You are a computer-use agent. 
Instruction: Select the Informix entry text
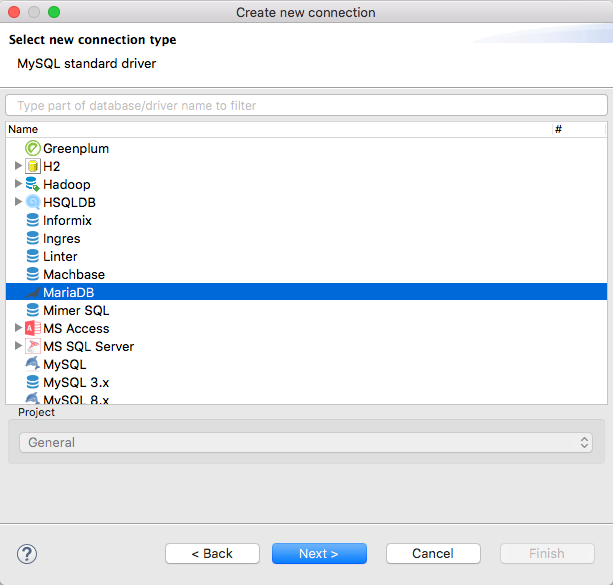pos(67,221)
